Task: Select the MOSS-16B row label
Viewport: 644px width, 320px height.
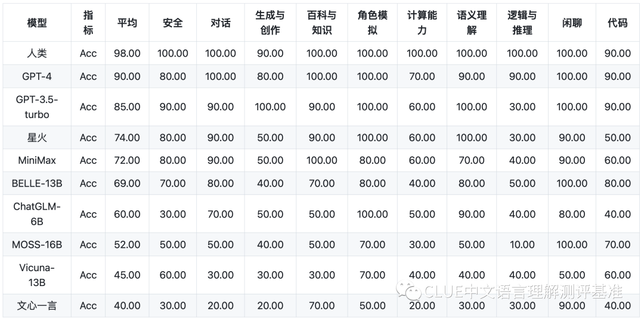Action: pyautogui.click(x=37, y=244)
